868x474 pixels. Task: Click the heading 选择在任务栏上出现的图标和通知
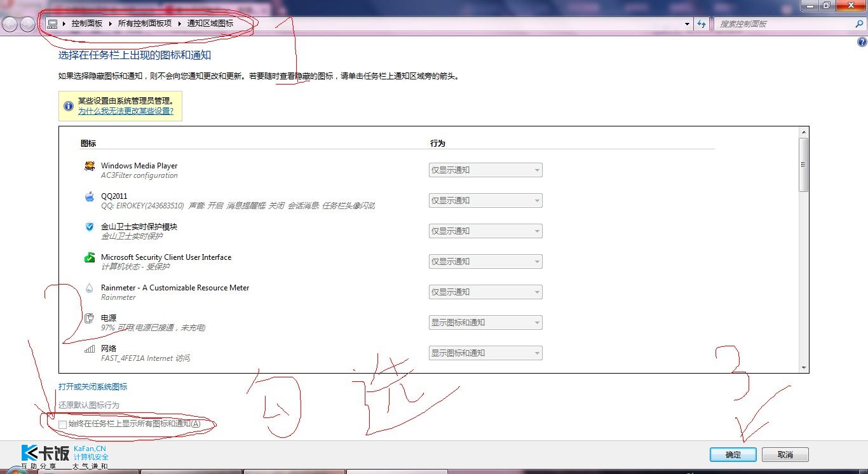tap(135, 55)
